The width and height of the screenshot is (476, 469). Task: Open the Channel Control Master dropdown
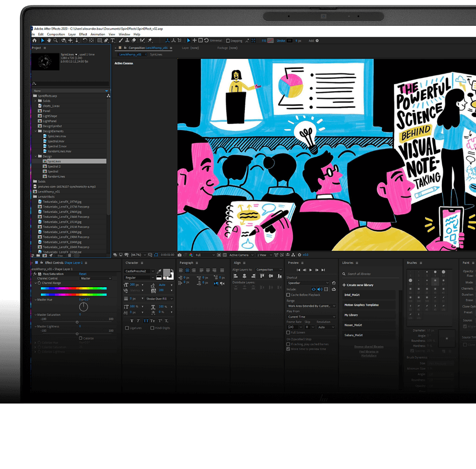(x=96, y=279)
